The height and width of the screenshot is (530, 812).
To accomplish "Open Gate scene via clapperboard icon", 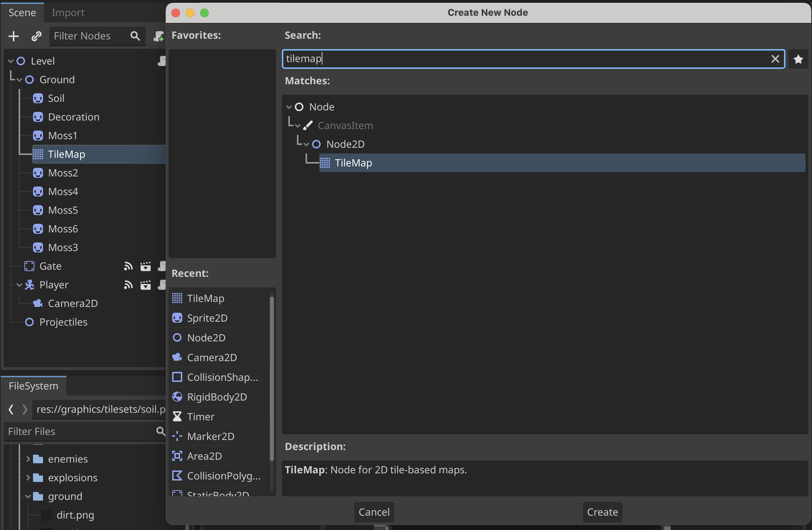I will [145, 266].
